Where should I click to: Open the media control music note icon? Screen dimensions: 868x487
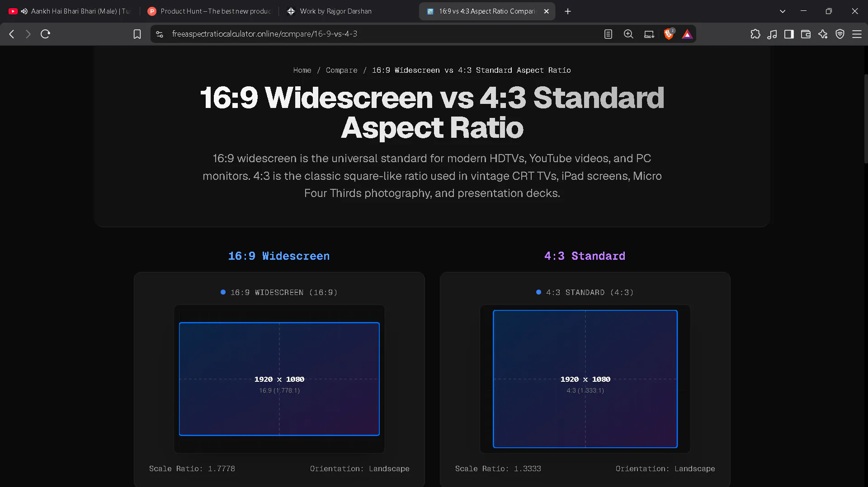coord(772,34)
